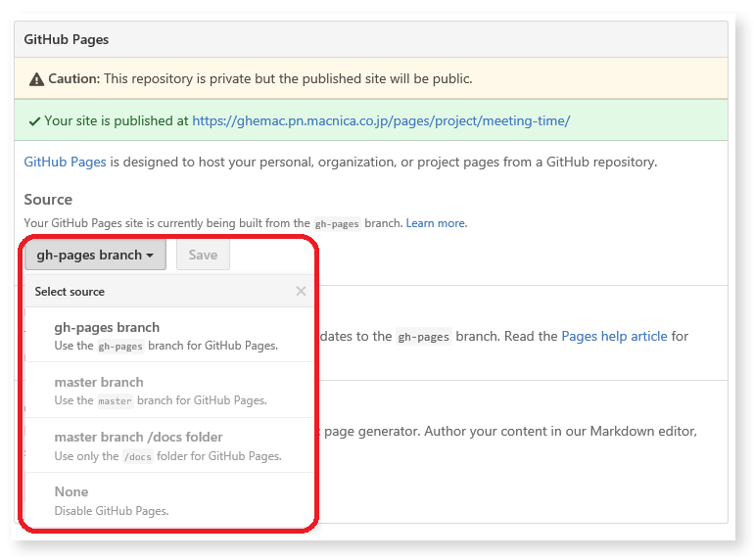Viewport: 754px width, 560px height.
Task: Click the gh-pages code label in Source text
Action: coord(337,224)
